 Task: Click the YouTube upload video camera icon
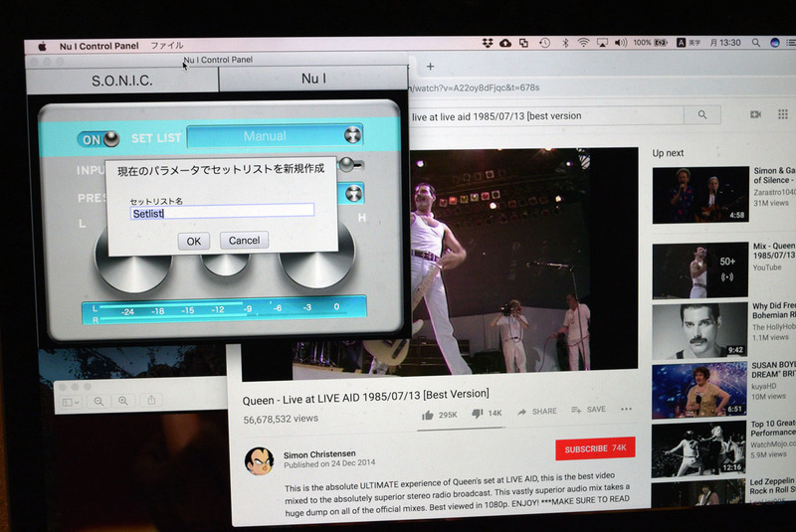[755, 114]
